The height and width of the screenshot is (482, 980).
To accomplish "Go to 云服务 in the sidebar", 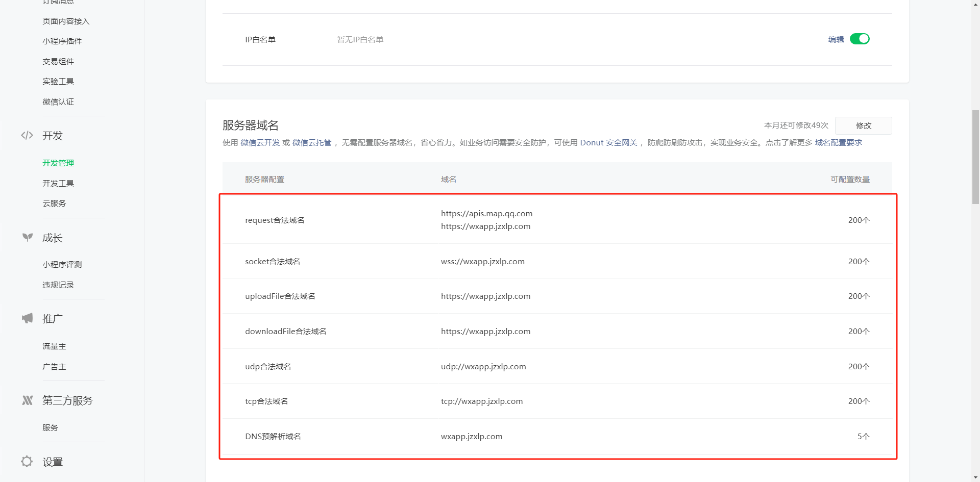I will point(54,203).
